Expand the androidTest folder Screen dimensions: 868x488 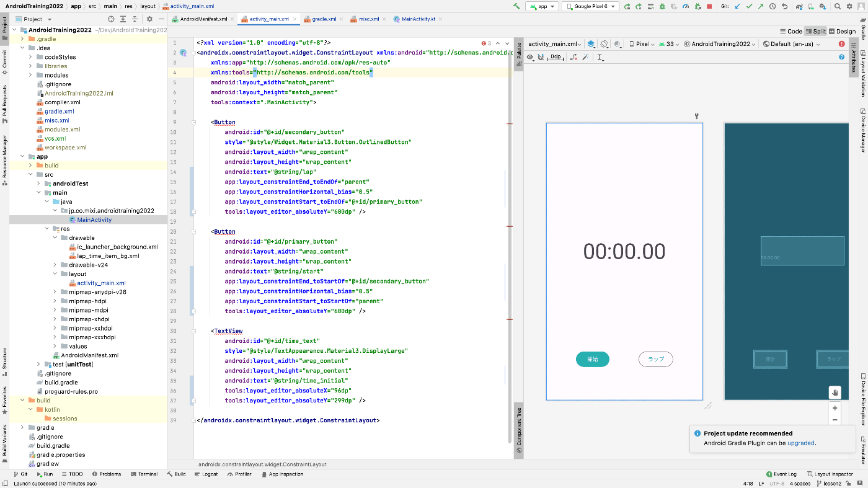[x=39, y=184]
